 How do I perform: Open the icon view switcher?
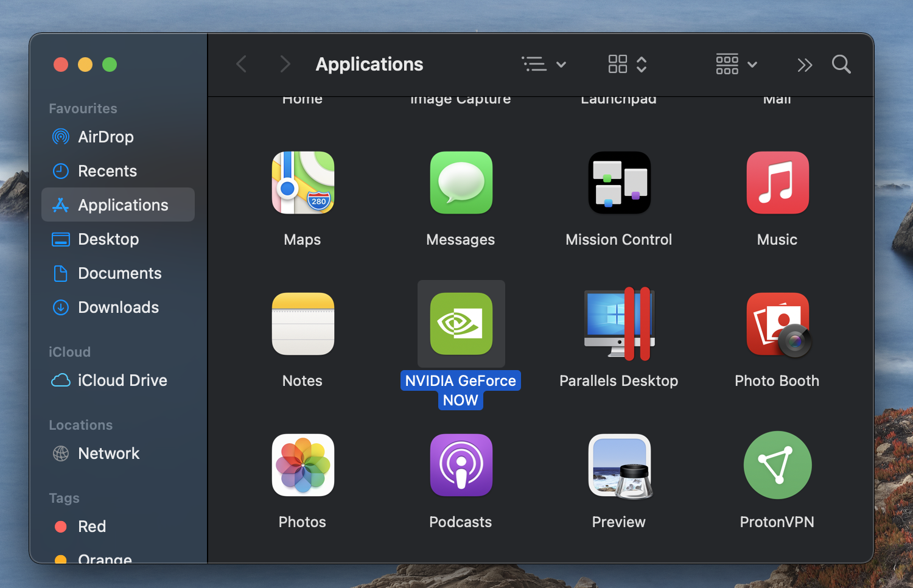[628, 64]
